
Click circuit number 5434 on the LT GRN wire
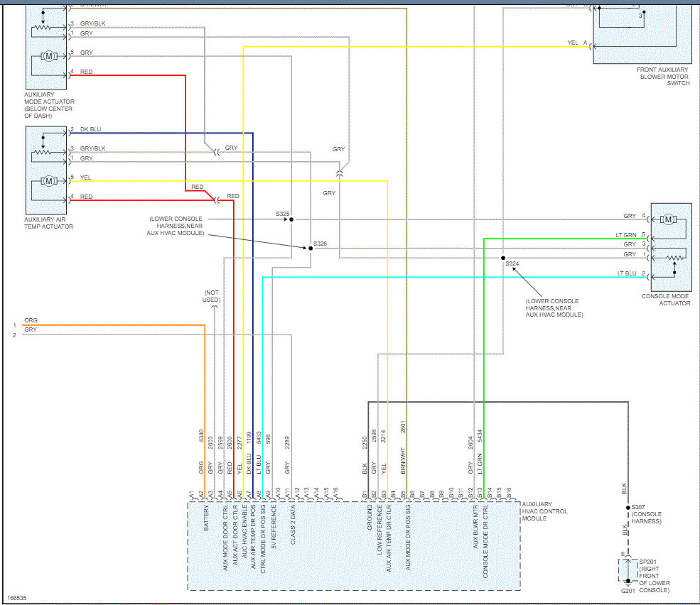(x=480, y=436)
